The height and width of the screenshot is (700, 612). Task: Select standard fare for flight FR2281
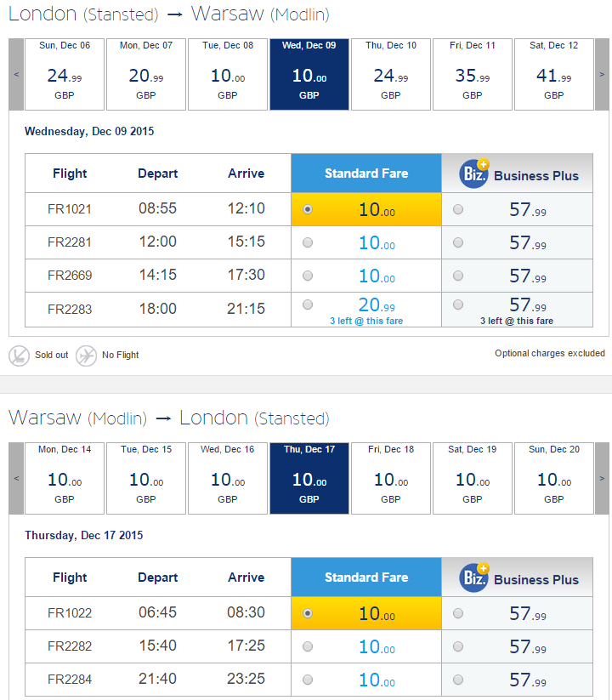[308, 242]
